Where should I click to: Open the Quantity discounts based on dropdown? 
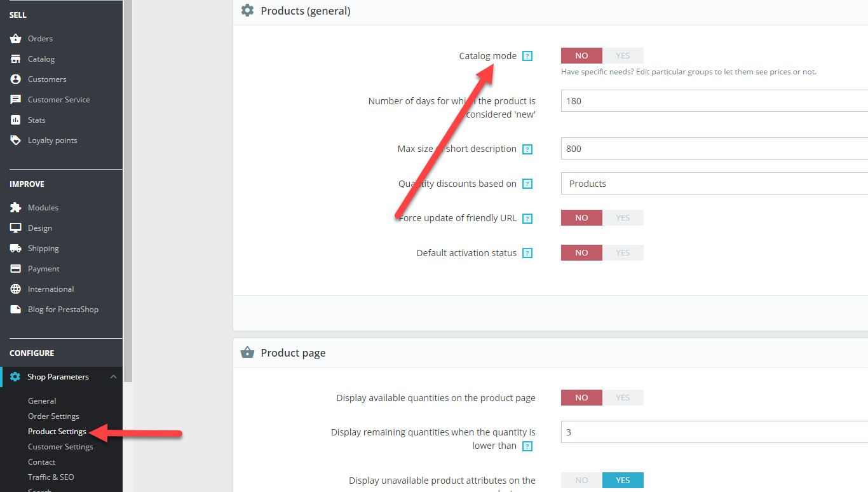[x=714, y=184]
